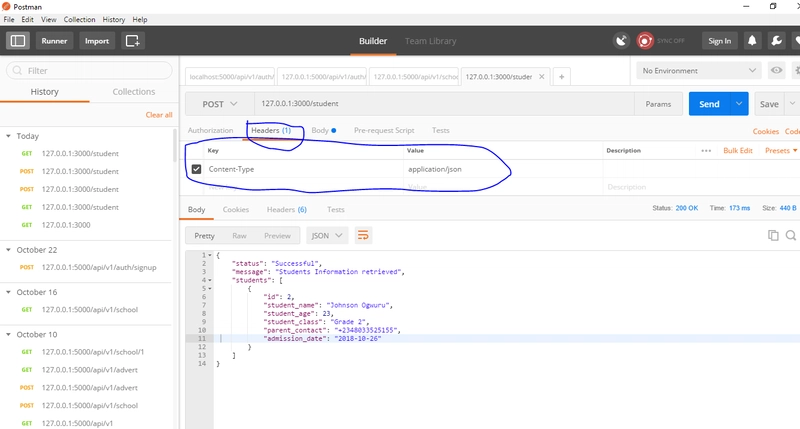Screen dimensions: 800x429
Task: Open the JSON format dropdown
Action: point(327,236)
